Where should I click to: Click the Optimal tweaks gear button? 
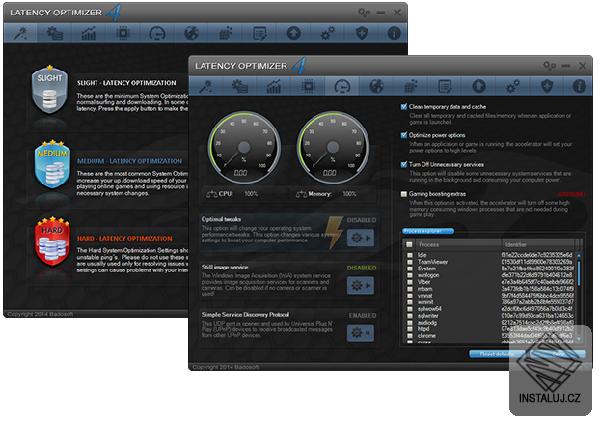click(360, 238)
